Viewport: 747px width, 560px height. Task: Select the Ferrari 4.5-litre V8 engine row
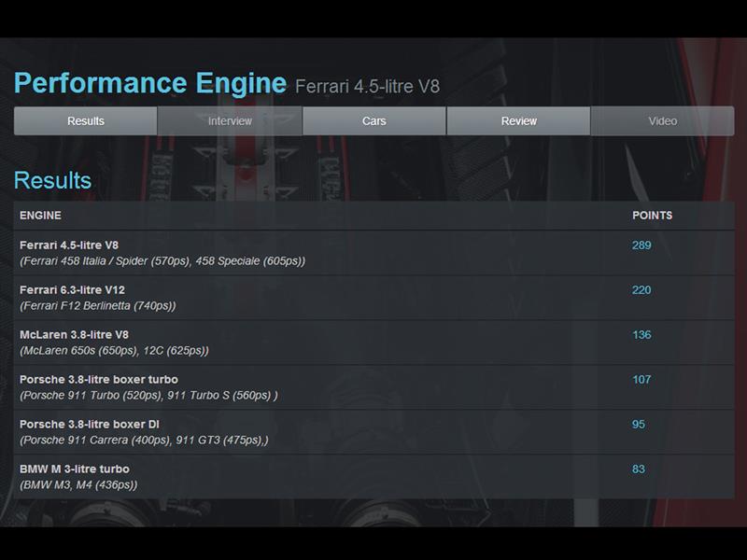[x=69, y=245]
